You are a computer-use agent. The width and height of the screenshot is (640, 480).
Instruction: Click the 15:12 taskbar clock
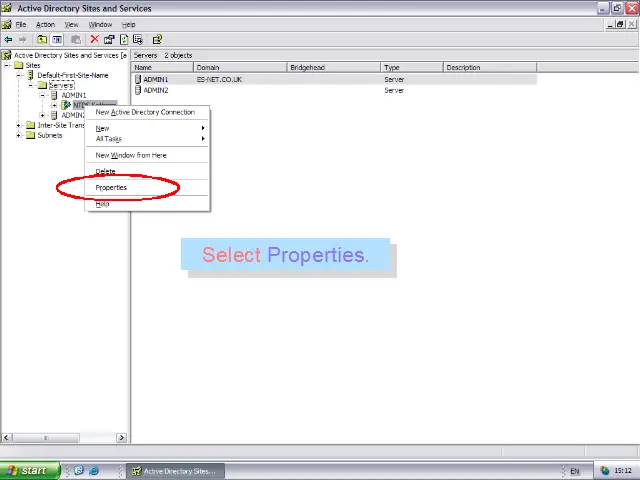[623, 471]
